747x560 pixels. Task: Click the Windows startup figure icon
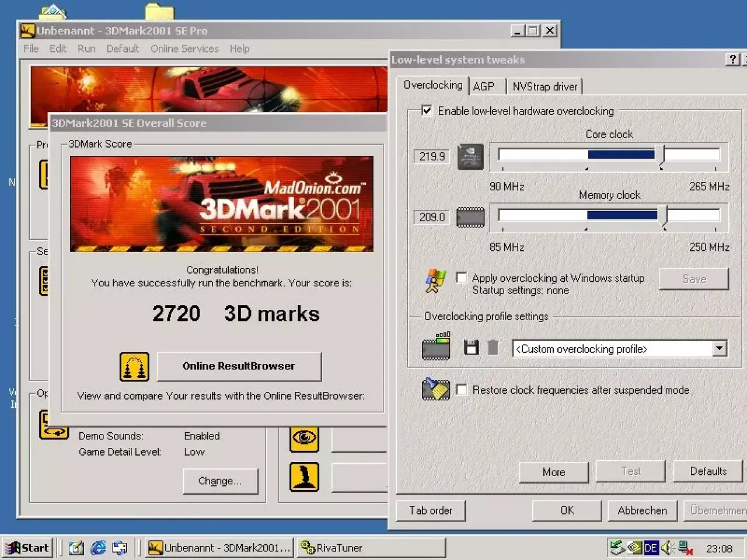pyautogui.click(x=435, y=281)
